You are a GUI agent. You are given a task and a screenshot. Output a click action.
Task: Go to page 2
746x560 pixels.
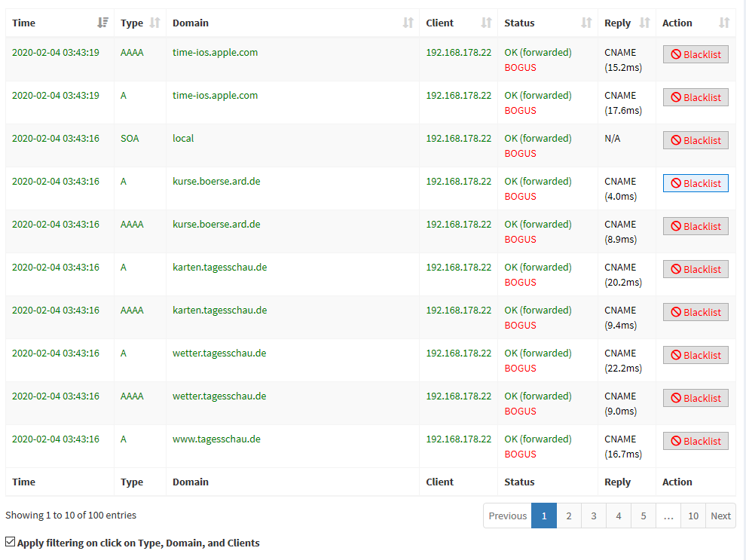(x=569, y=516)
